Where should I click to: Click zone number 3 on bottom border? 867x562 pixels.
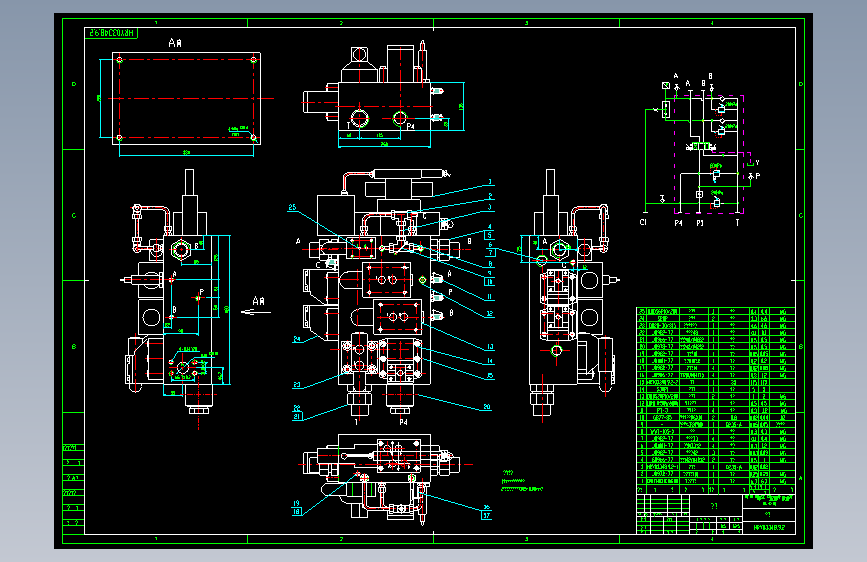tap(526, 538)
